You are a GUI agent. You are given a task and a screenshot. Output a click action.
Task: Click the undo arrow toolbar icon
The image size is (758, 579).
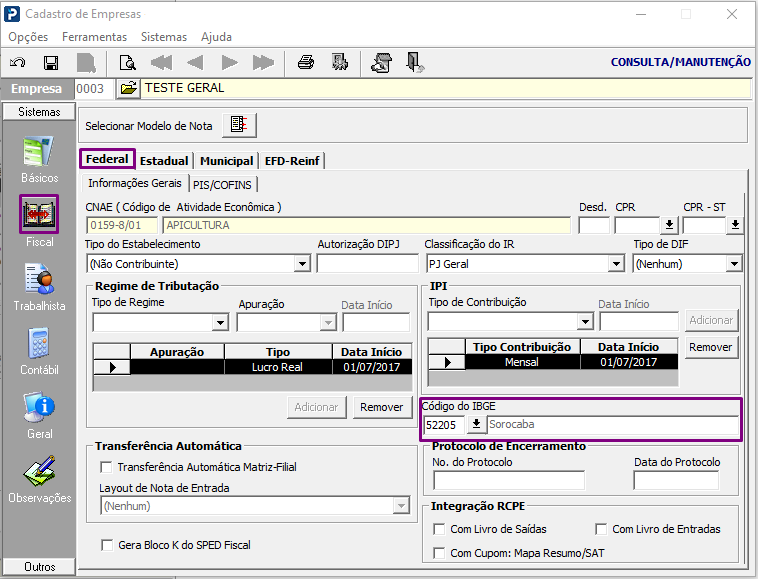[18, 63]
